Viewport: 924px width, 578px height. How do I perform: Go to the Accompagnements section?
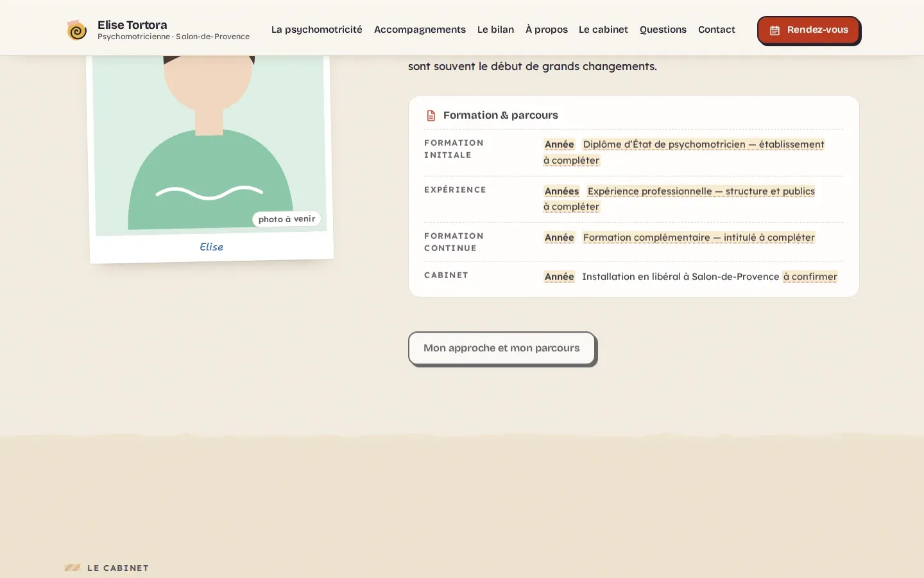tap(420, 30)
